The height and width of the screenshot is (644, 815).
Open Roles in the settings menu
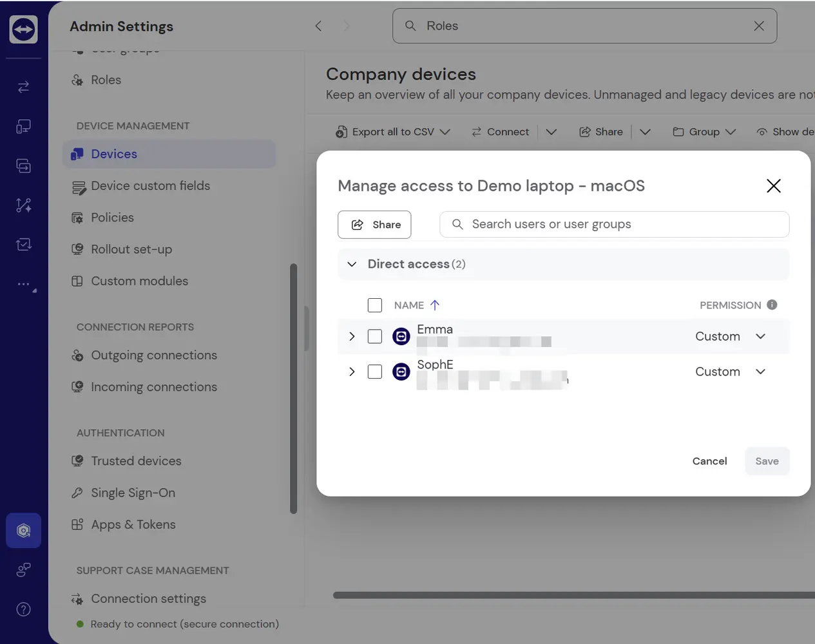point(106,80)
